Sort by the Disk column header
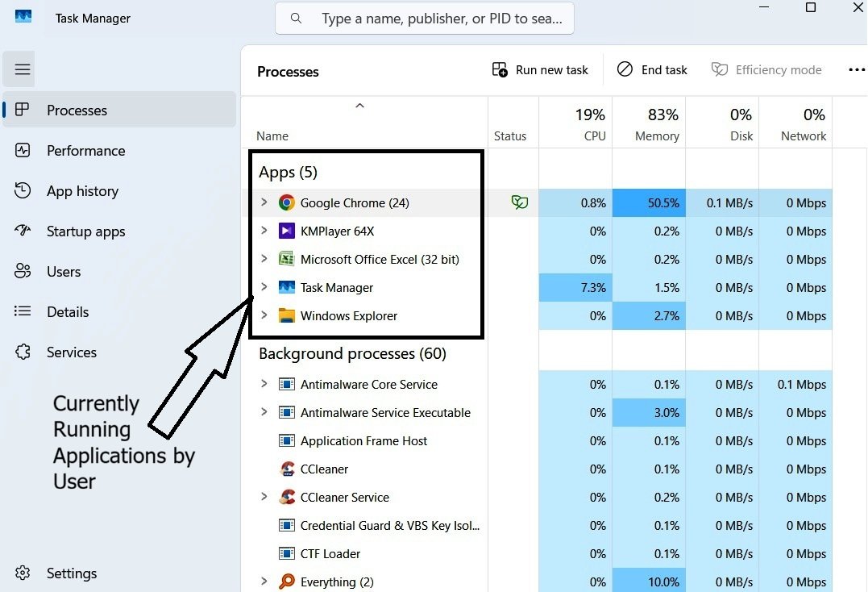The height and width of the screenshot is (592, 868). click(722, 123)
